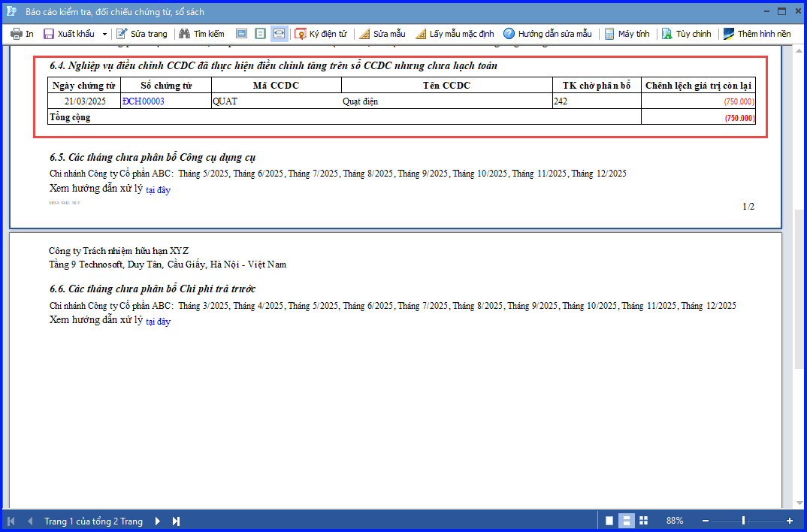This screenshot has height=532, width=807.
Task: Open voucher link ĐCH00003
Action: [143, 101]
